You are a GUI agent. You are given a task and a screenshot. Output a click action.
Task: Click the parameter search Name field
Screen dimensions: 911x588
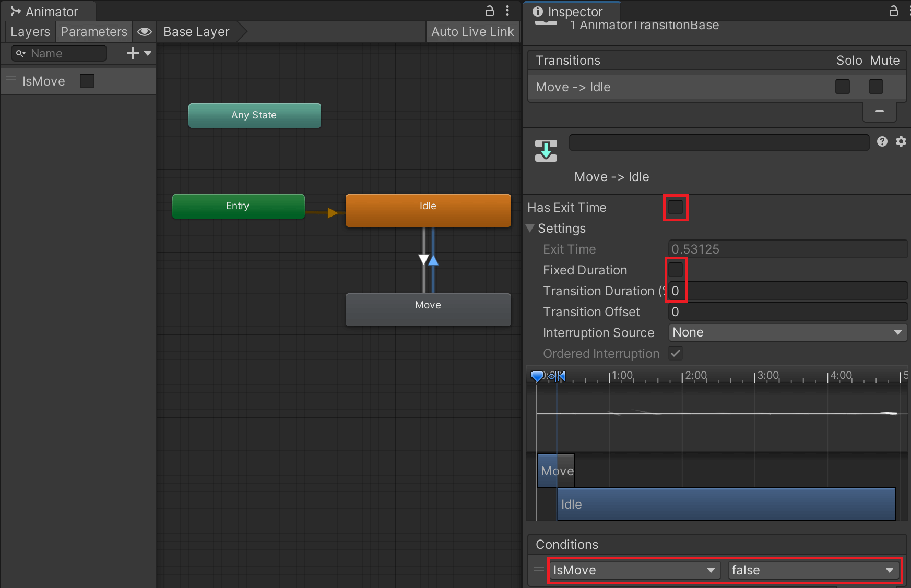[59, 53]
